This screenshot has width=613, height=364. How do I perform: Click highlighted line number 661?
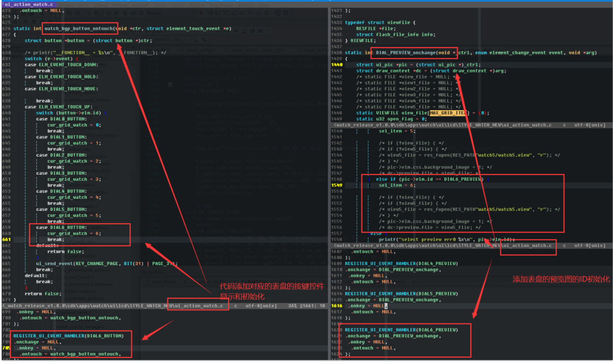point(5,240)
